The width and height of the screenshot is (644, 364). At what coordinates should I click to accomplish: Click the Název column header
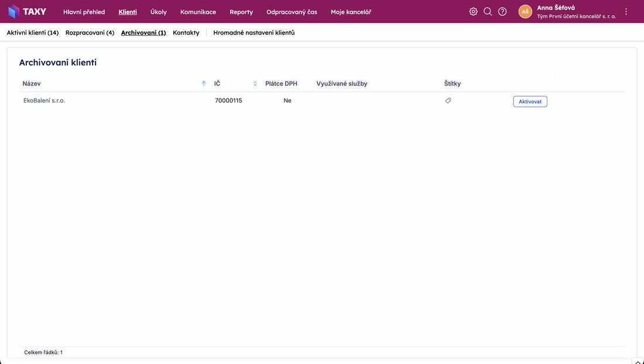tap(32, 83)
